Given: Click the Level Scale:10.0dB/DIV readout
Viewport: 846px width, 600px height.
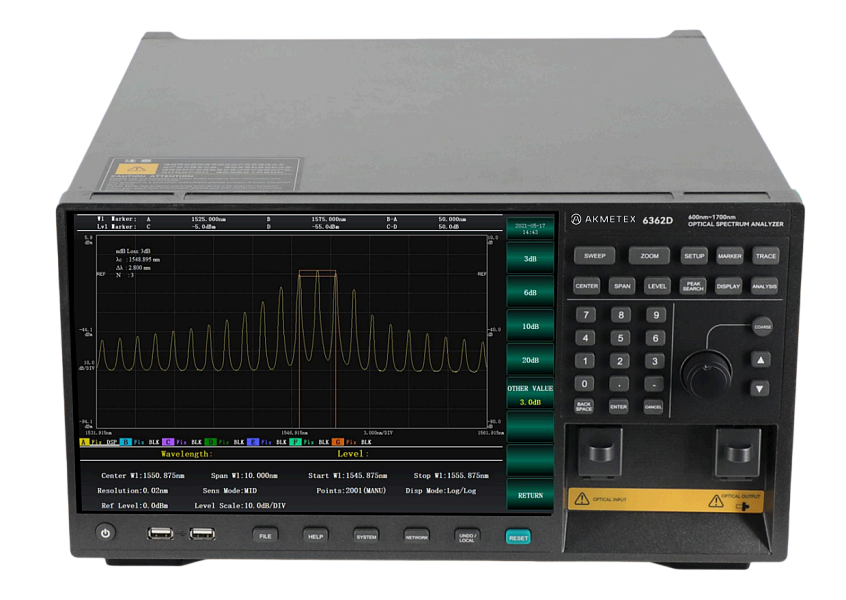Looking at the screenshot, I should (240, 506).
